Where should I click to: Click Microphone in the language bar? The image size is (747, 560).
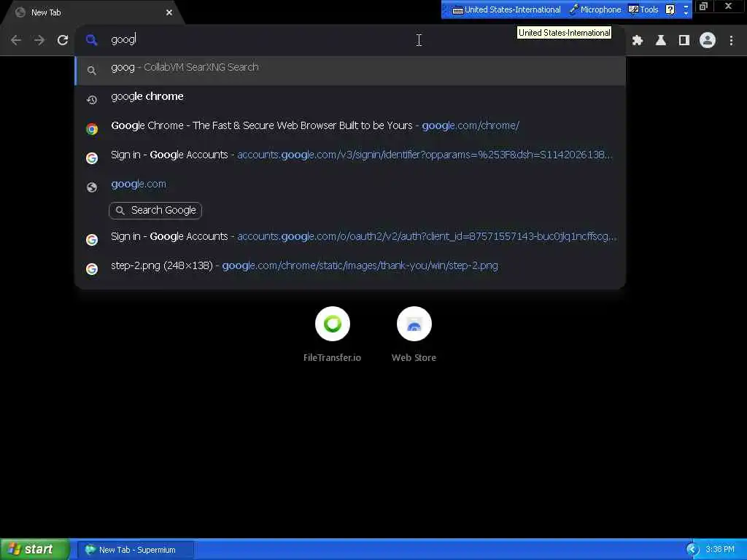(x=595, y=9)
